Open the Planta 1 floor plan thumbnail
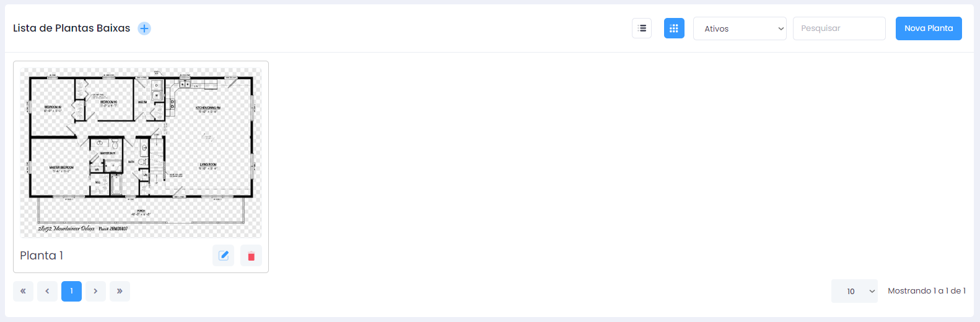The image size is (980, 322). click(x=141, y=152)
